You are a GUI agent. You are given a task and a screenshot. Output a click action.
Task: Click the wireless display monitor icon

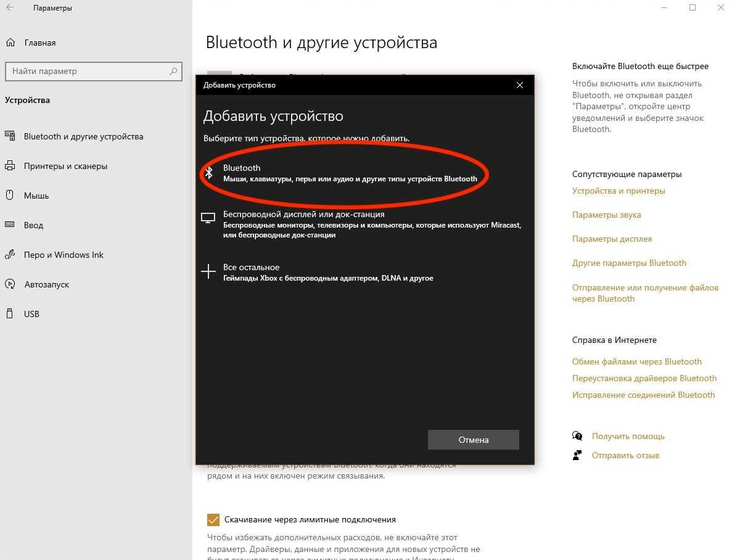(208, 218)
